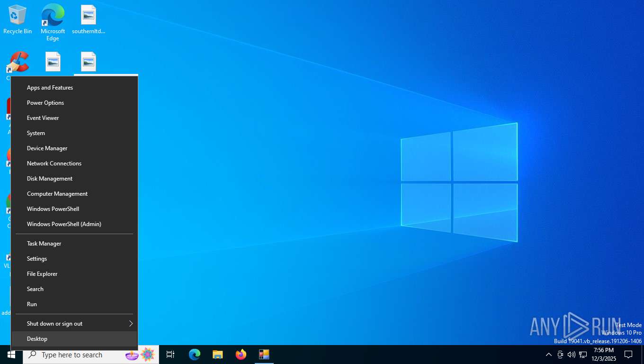Choose Apps and Features from the menu
Viewport: 644px width, 364px height.
[74, 88]
